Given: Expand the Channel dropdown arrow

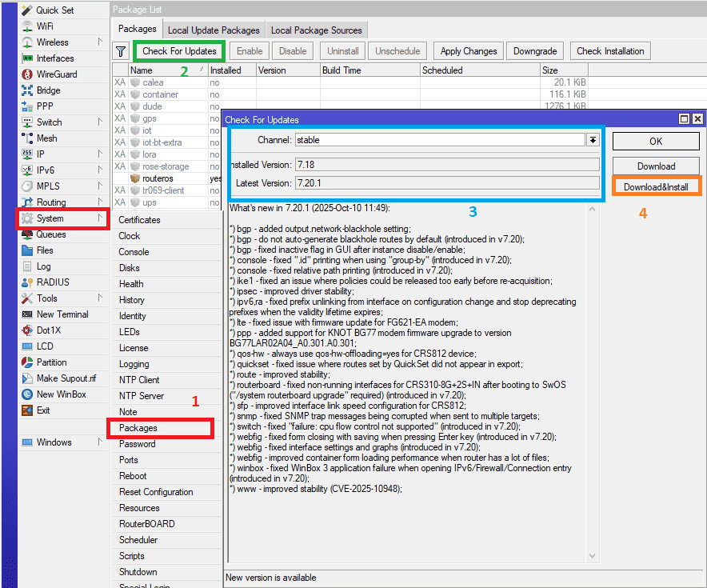Looking at the screenshot, I should (x=593, y=140).
